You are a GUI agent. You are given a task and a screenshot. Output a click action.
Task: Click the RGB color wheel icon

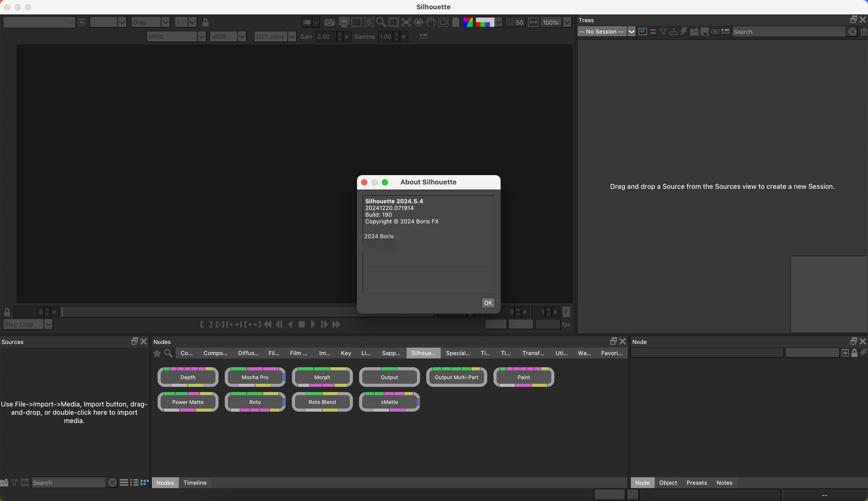pyautogui.click(x=468, y=22)
